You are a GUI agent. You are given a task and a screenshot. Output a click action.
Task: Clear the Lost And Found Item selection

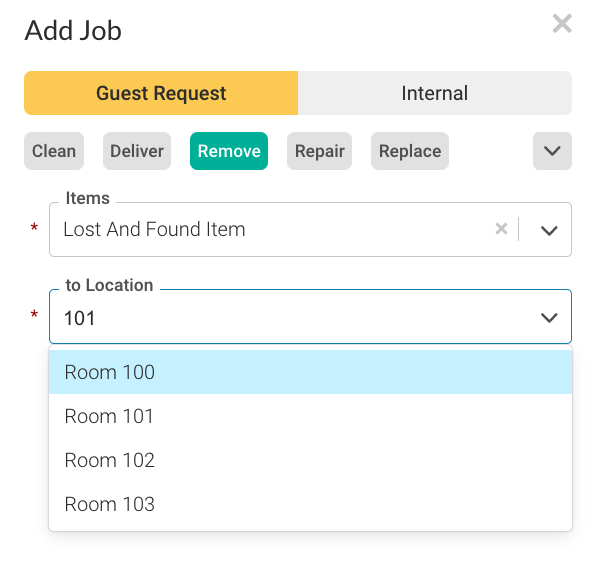click(x=501, y=229)
